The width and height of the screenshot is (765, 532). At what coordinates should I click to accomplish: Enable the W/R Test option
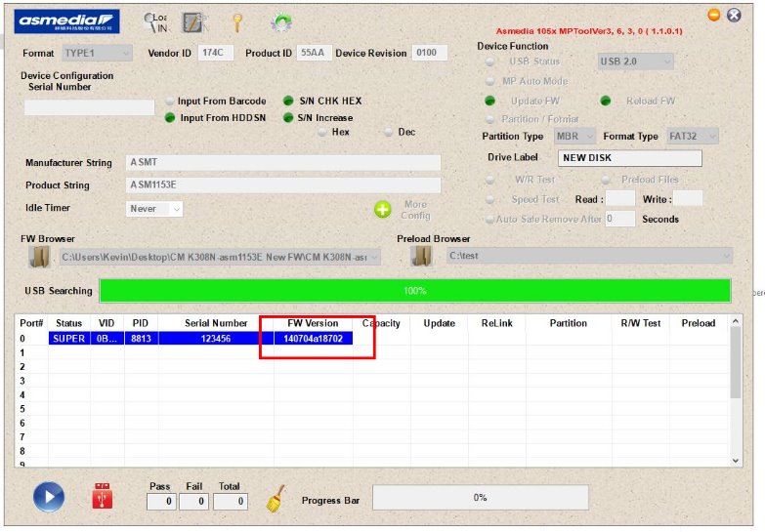pyautogui.click(x=489, y=180)
